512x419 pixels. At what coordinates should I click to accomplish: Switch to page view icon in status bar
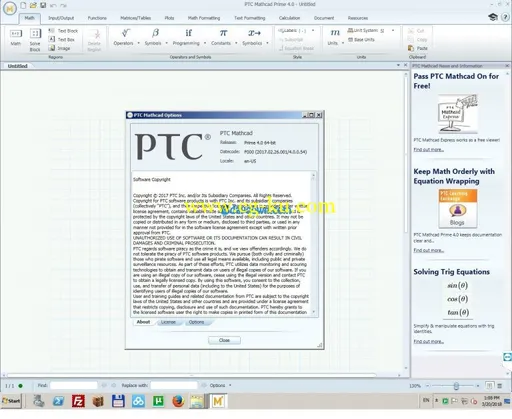click(x=489, y=386)
